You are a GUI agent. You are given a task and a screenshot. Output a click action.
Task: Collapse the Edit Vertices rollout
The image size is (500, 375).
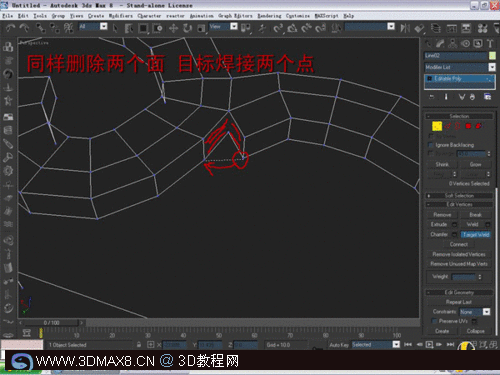point(459,204)
